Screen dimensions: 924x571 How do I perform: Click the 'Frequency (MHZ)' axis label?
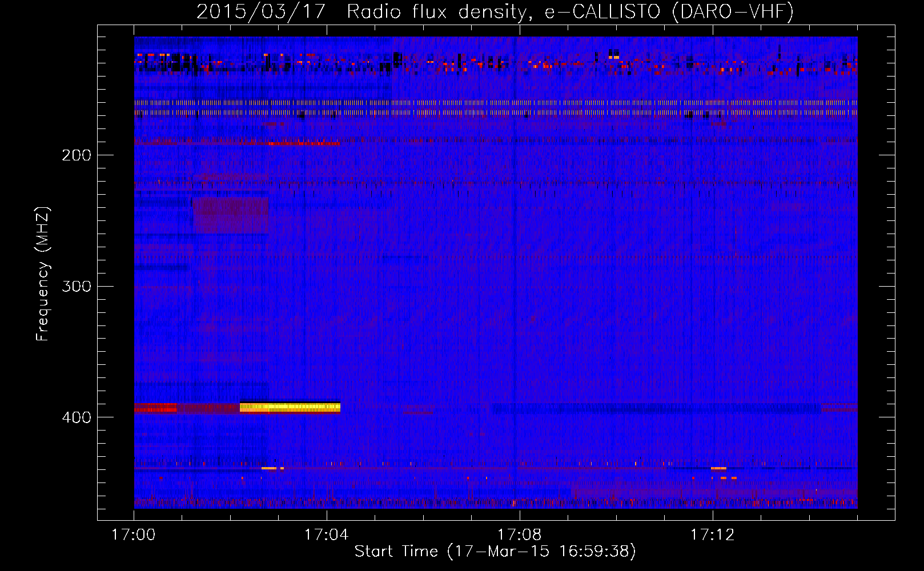[43, 274]
